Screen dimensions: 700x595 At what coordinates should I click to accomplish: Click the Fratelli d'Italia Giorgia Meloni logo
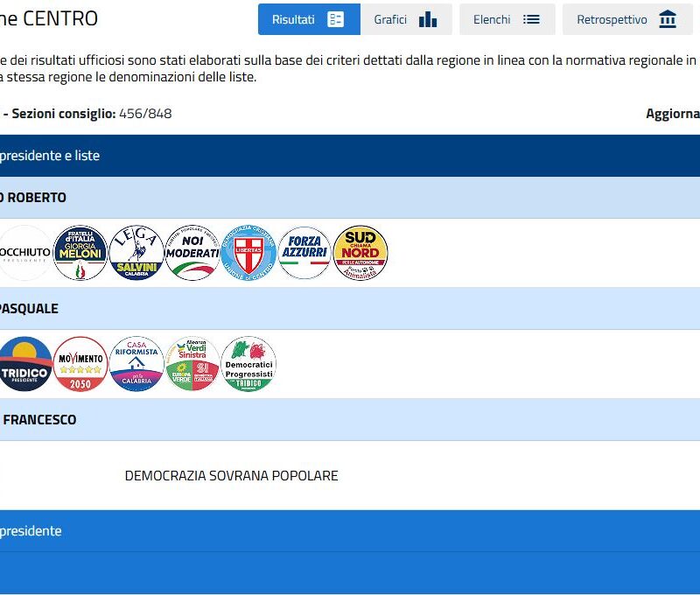(x=80, y=253)
